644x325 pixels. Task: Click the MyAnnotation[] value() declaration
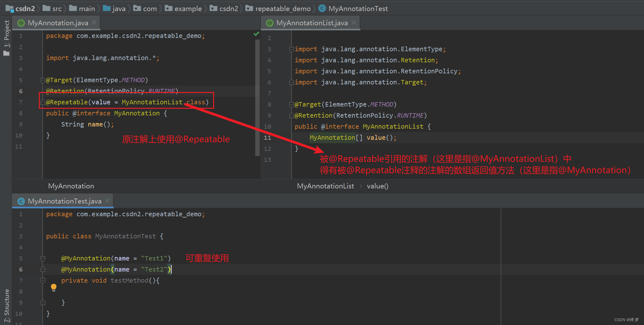(353, 138)
